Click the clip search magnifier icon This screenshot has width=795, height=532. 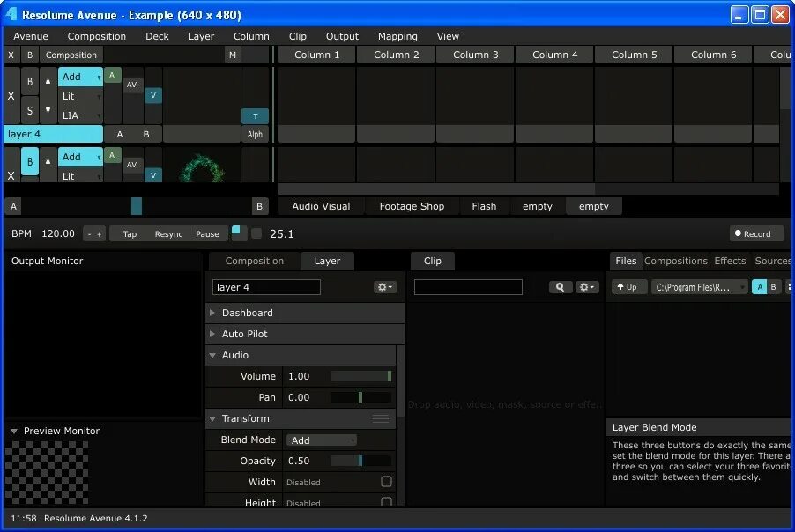pos(561,287)
